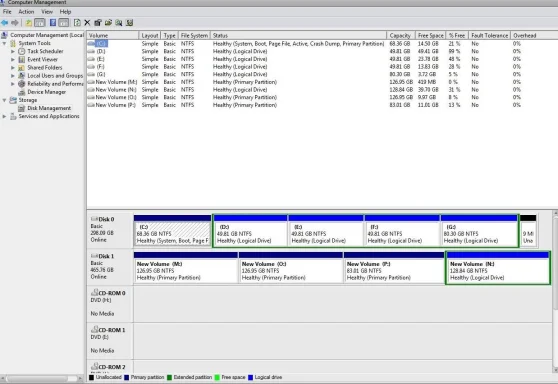Select the Shared Folders icon in the tree
The height and width of the screenshot is (384, 558).
pos(22,68)
